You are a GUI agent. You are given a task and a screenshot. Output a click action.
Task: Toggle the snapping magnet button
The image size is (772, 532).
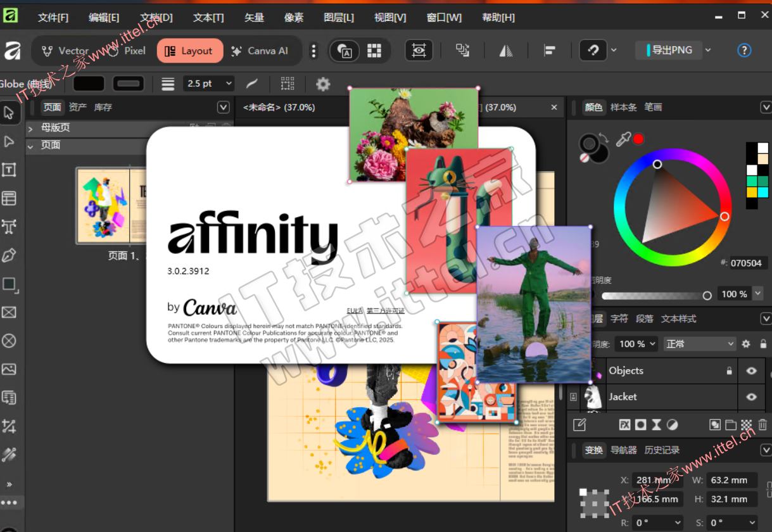593,51
